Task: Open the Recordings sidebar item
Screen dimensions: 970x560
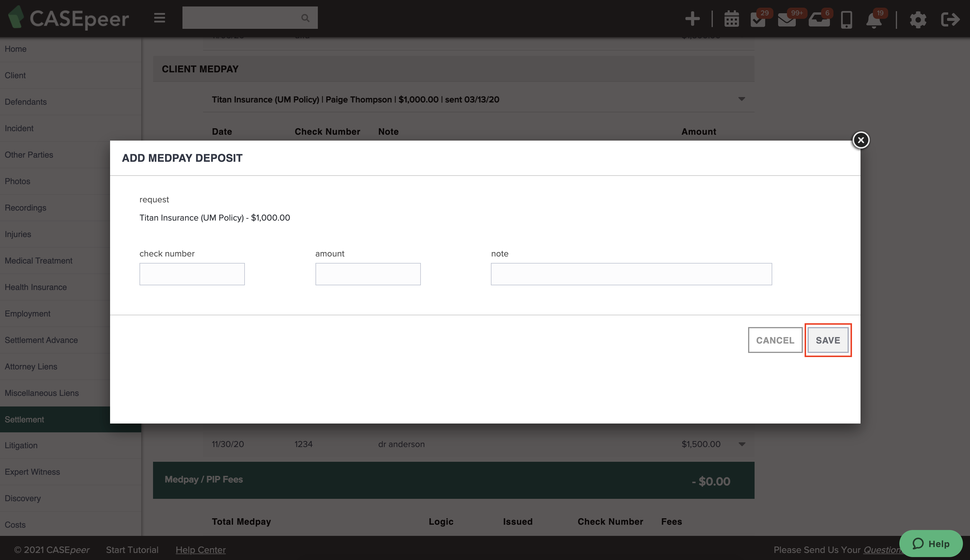Action: click(55, 208)
